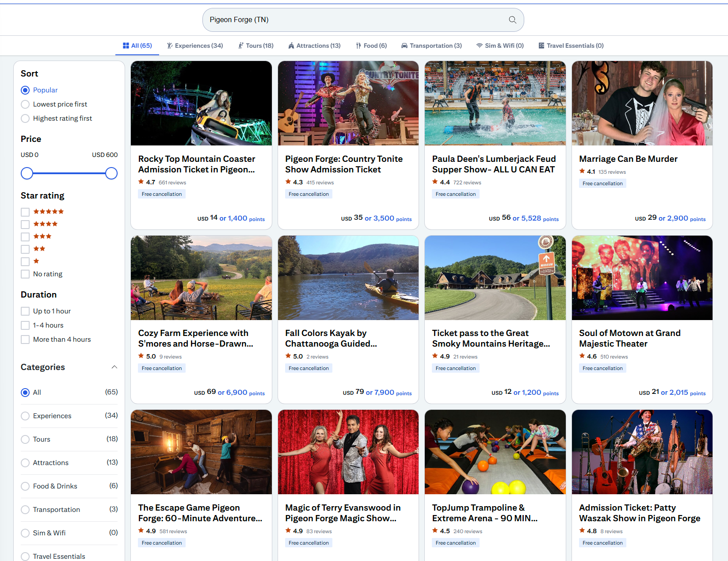Click Free cancellation badge on Country Tonite card
This screenshot has height=561, width=728.
309,194
